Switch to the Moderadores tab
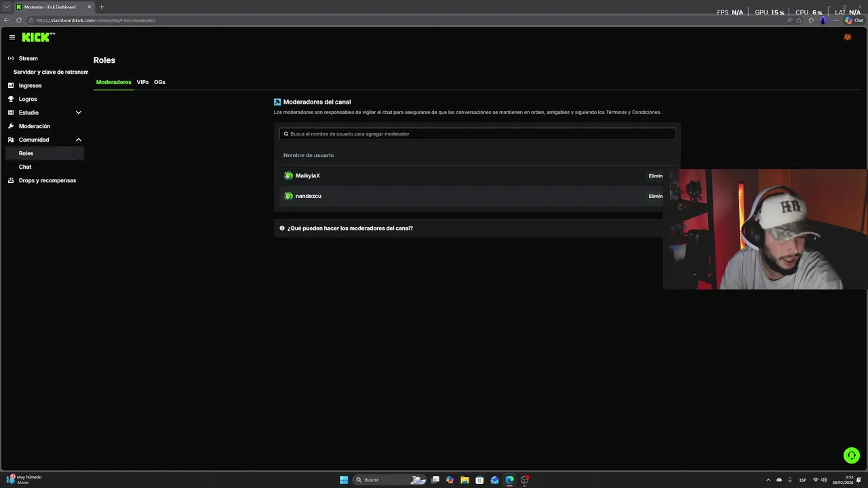The width and height of the screenshot is (868, 488). pyautogui.click(x=113, y=82)
